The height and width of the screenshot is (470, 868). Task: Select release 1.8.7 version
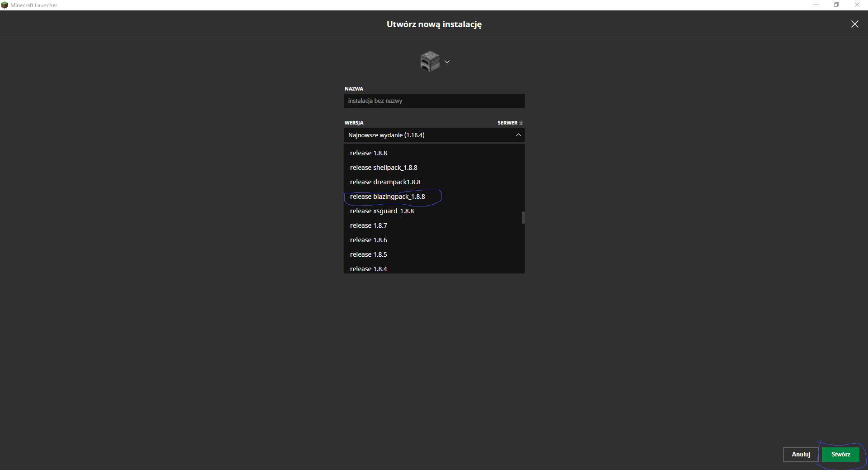click(x=434, y=225)
